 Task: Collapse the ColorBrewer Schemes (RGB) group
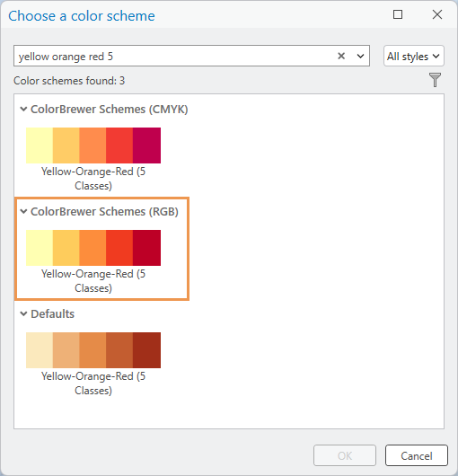click(x=23, y=211)
